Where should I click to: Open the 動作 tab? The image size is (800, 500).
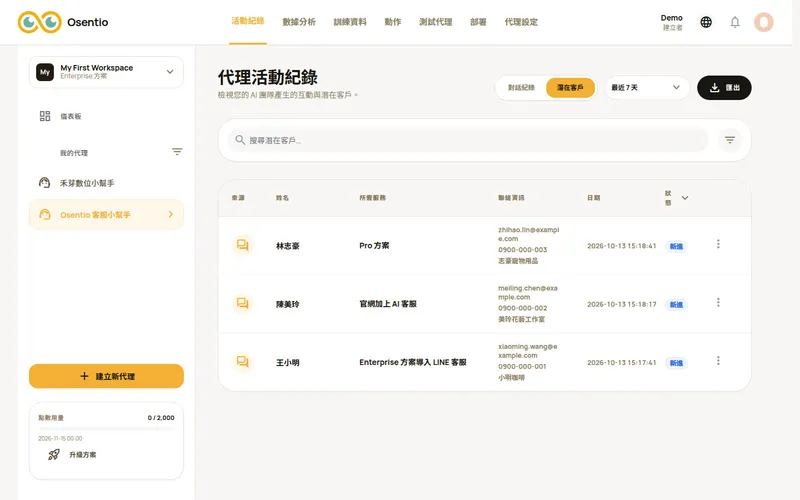click(x=392, y=22)
